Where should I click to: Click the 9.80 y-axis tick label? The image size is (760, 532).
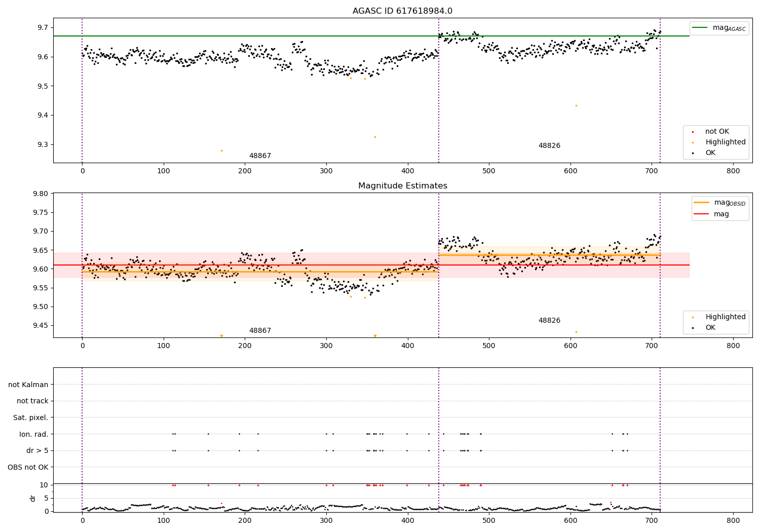click(x=40, y=194)
